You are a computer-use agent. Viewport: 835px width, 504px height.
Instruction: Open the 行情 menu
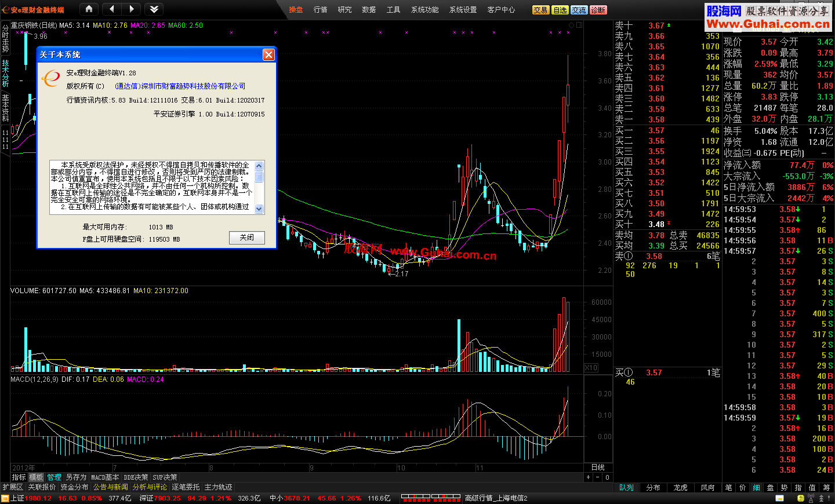pyautogui.click(x=320, y=10)
